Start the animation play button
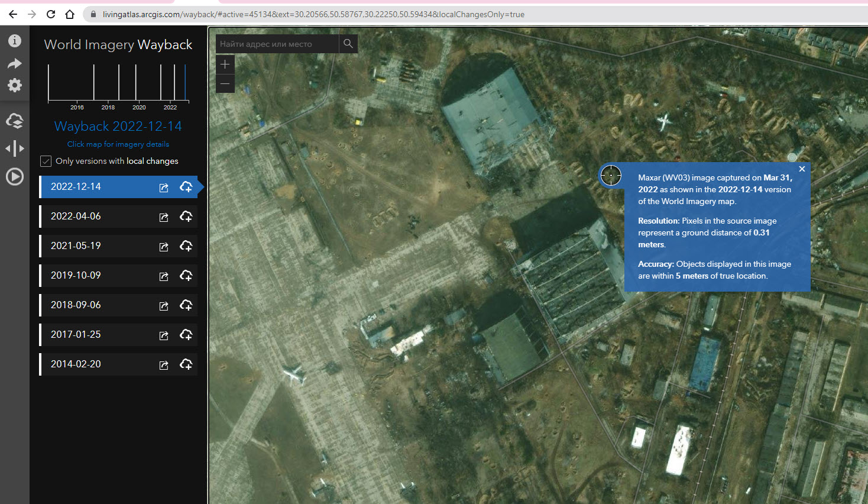The width and height of the screenshot is (868, 504). click(14, 176)
